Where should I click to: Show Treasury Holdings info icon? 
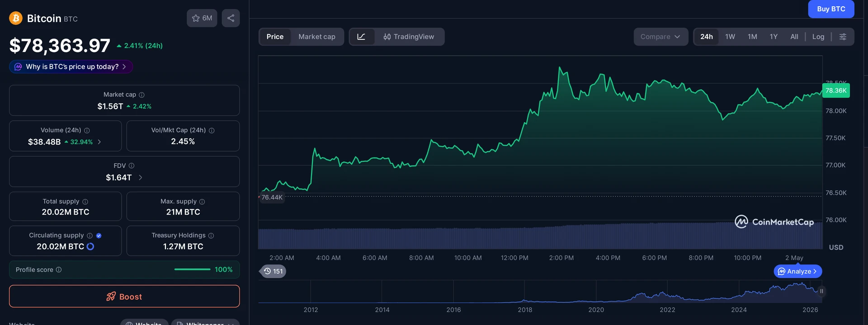click(211, 235)
